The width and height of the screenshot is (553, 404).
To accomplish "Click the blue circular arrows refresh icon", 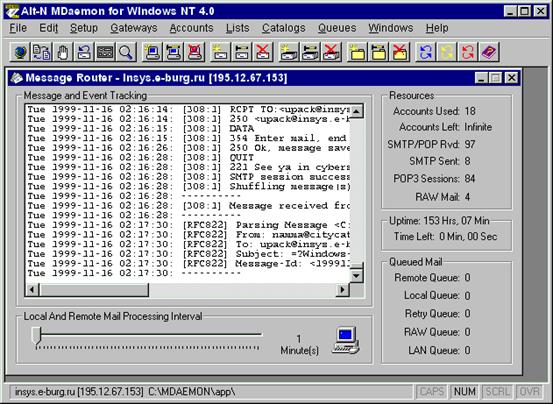I will coord(425,52).
